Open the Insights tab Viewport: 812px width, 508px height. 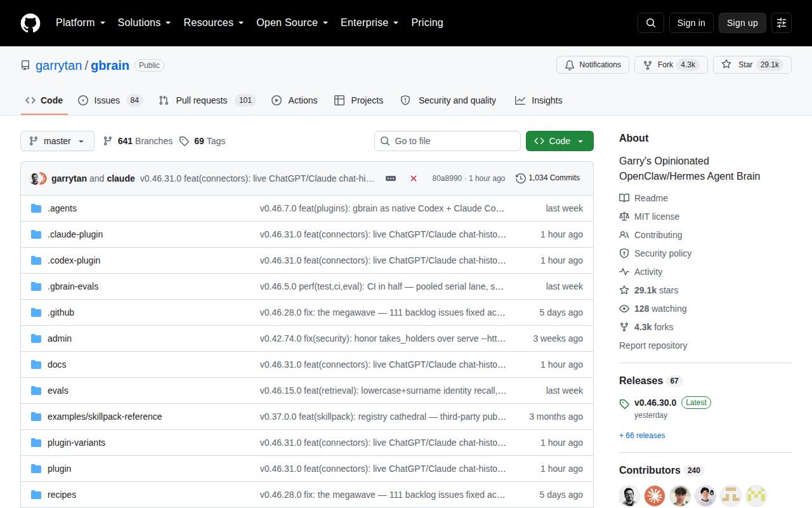[539, 100]
